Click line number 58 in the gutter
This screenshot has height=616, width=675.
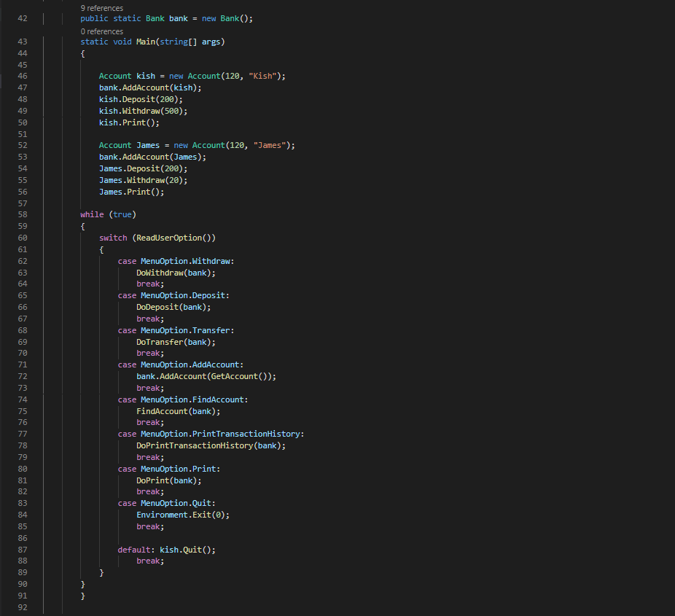pyautogui.click(x=22, y=214)
